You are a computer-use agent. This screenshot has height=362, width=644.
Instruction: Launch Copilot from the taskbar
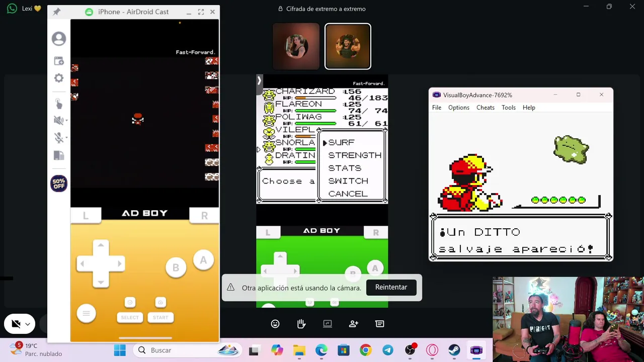(277, 350)
